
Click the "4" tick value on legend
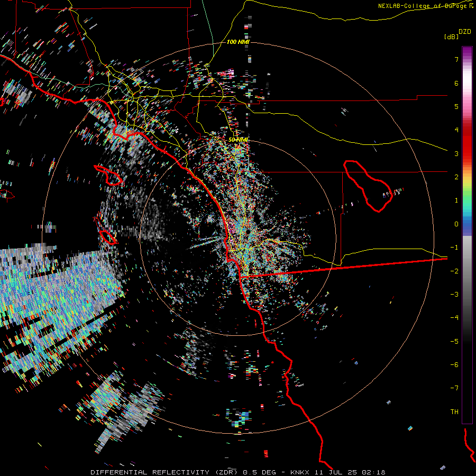[x=456, y=130]
